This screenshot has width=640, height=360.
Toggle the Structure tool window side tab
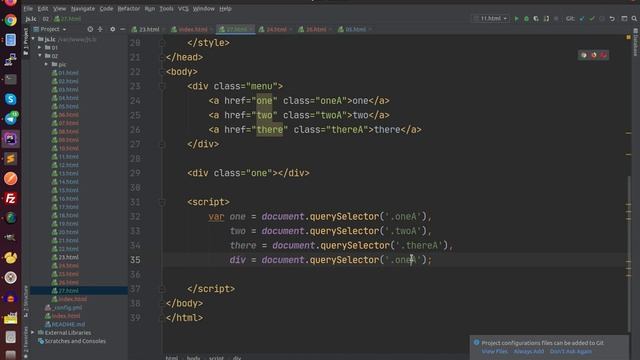[26, 301]
